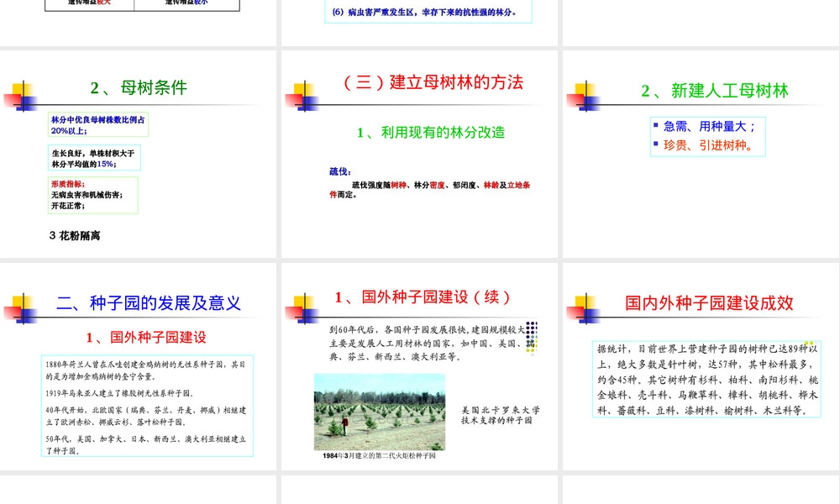840x504 pixels.
Task: Click the text (6) 病虫害严重发生区
Action: coord(424,12)
